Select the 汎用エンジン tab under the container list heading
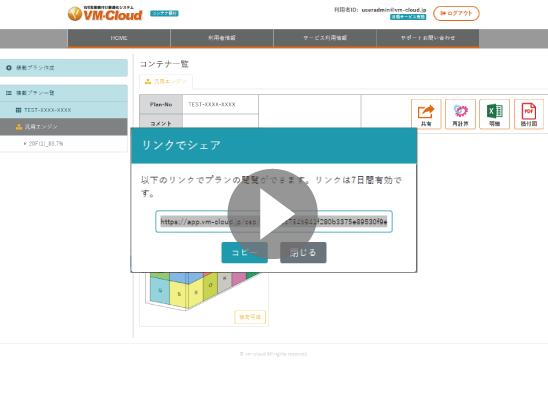 (166, 81)
